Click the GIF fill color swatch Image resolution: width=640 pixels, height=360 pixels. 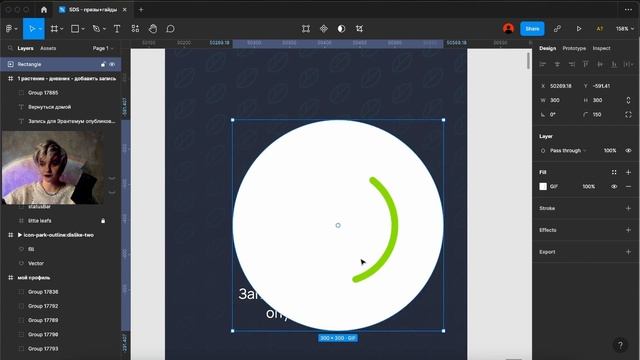(x=543, y=187)
